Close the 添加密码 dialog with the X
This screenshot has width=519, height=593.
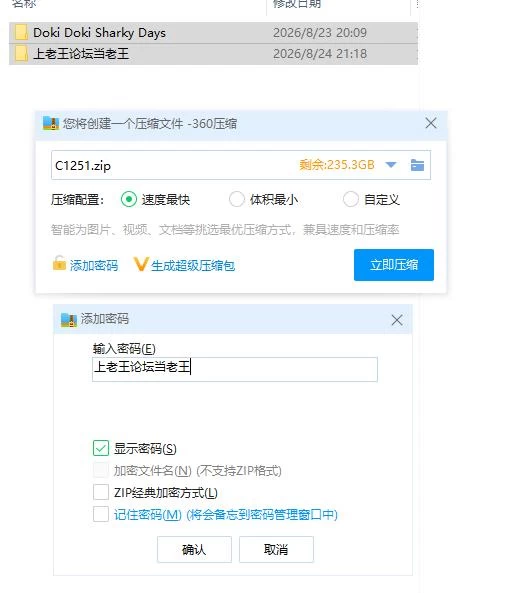(397, 320)
